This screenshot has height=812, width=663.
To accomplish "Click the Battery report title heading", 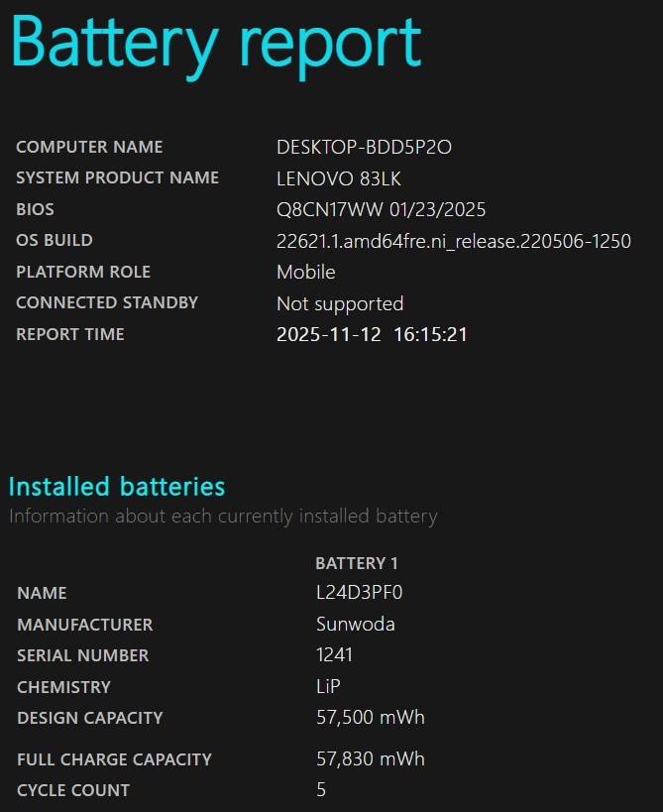I will point(216,44).
